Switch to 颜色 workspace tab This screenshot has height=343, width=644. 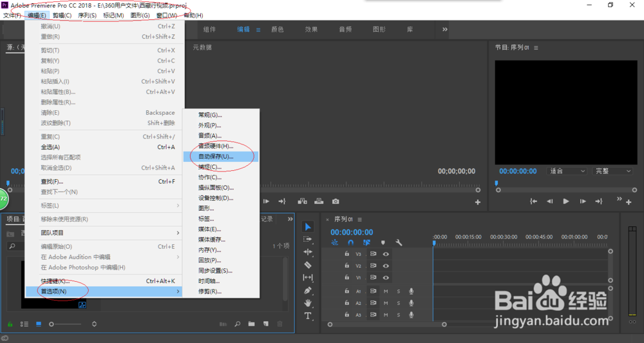[278, 30]
